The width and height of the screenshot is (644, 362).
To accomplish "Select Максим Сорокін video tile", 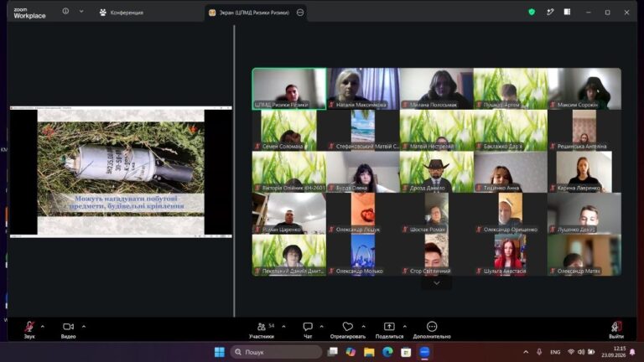I will click(584, 89).
